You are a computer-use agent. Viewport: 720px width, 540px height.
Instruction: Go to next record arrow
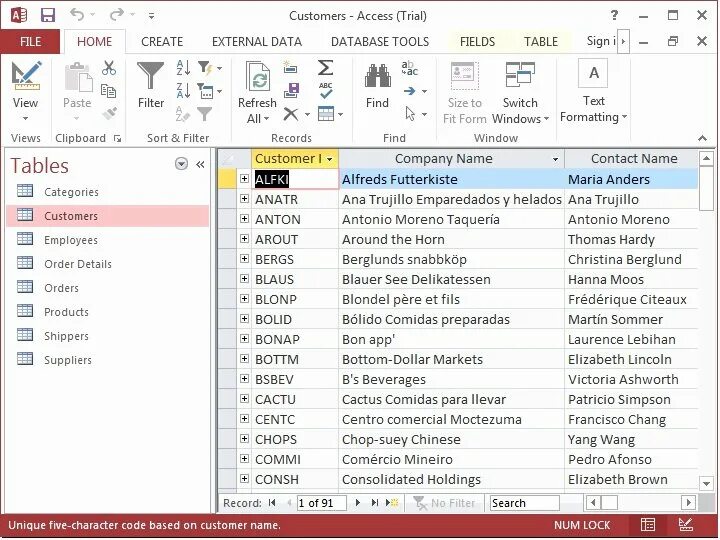tap(358, 503)
